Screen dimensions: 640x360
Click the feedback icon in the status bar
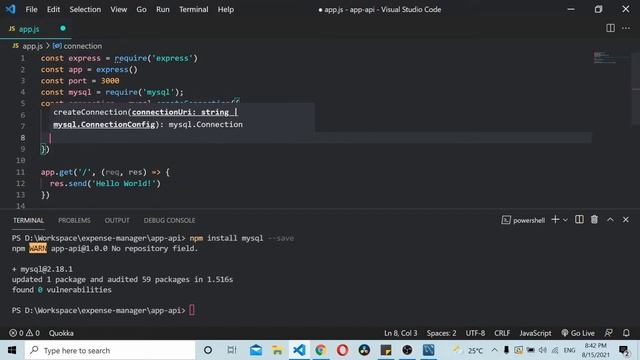(x=609, y=333)
